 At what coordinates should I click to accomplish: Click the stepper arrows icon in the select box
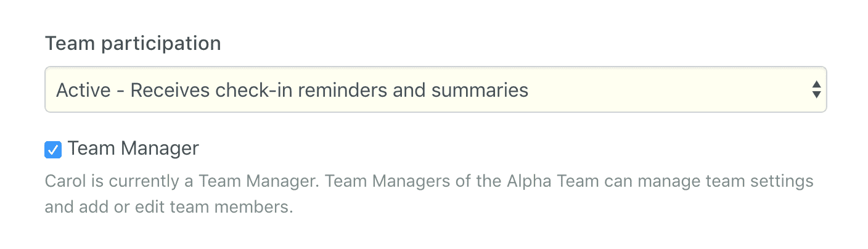(816, 90)
